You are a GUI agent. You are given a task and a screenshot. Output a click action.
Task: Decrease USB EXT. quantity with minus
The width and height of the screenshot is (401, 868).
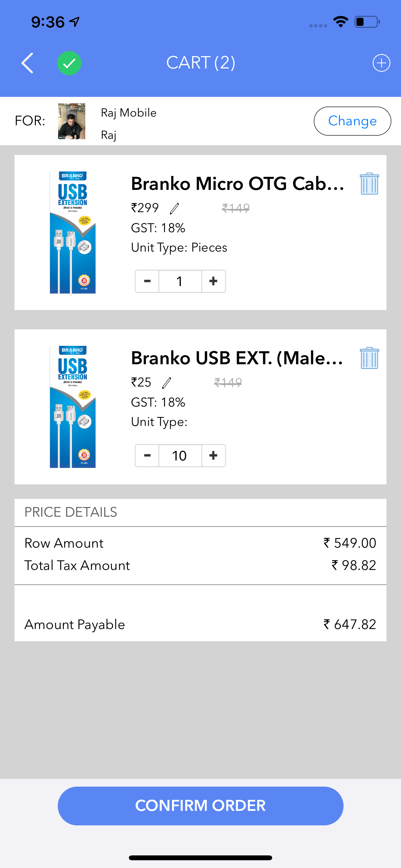[147, 456]
